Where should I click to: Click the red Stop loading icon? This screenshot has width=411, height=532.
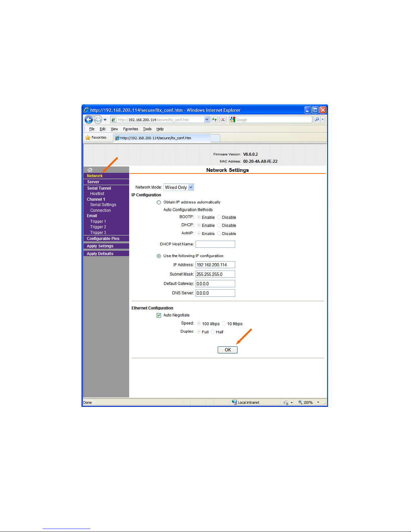click(x=223, y=119)
